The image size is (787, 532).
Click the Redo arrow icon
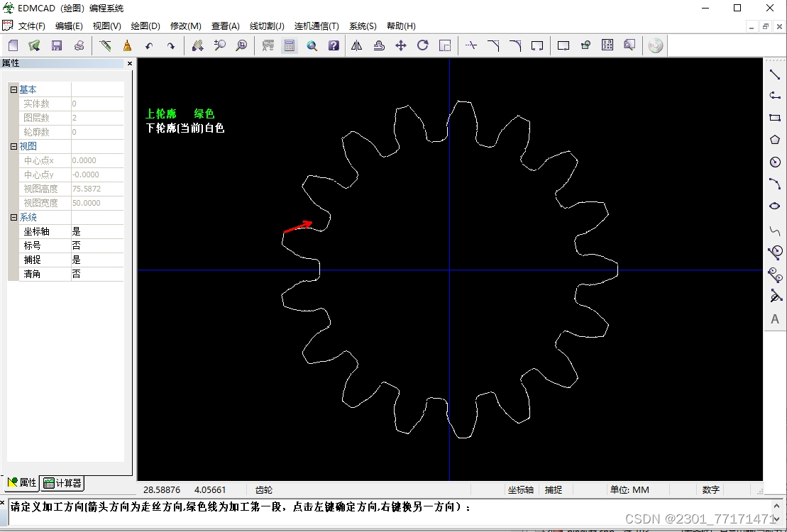[x=171, y=45]
